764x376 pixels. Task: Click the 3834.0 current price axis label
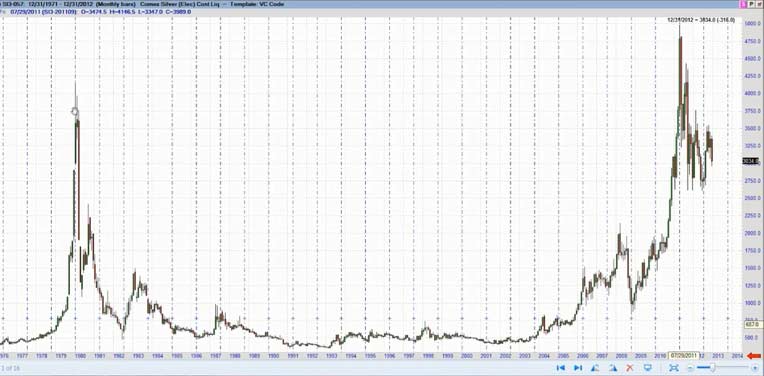point(750,161)
